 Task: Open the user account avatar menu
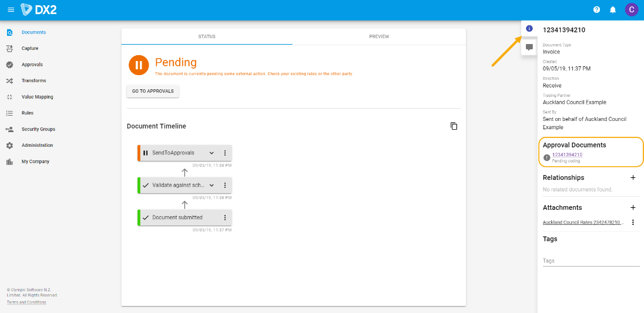631,10
